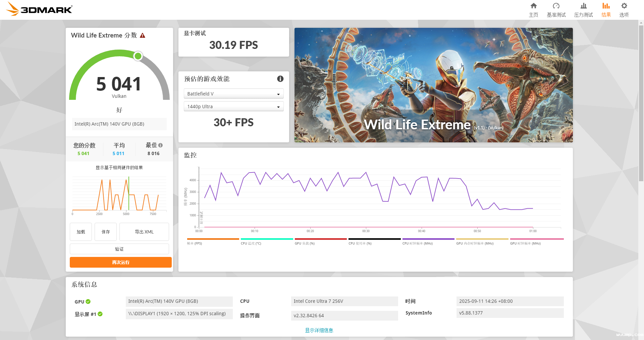Click the warning triangle beside score title
Image resolution: width=644 pixels, height=340 pixels.
coord(143,36)
